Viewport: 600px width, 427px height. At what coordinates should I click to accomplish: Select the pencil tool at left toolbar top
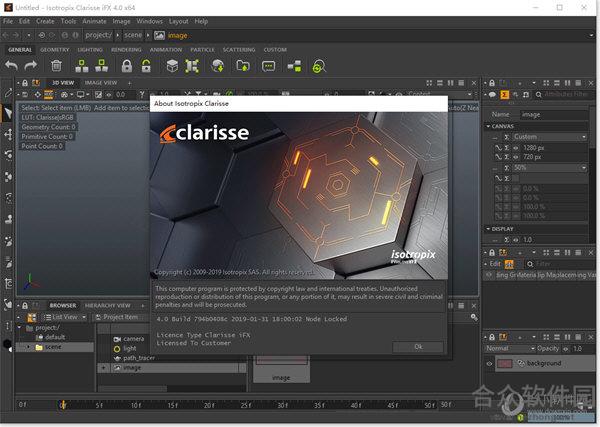pos(8,92)
